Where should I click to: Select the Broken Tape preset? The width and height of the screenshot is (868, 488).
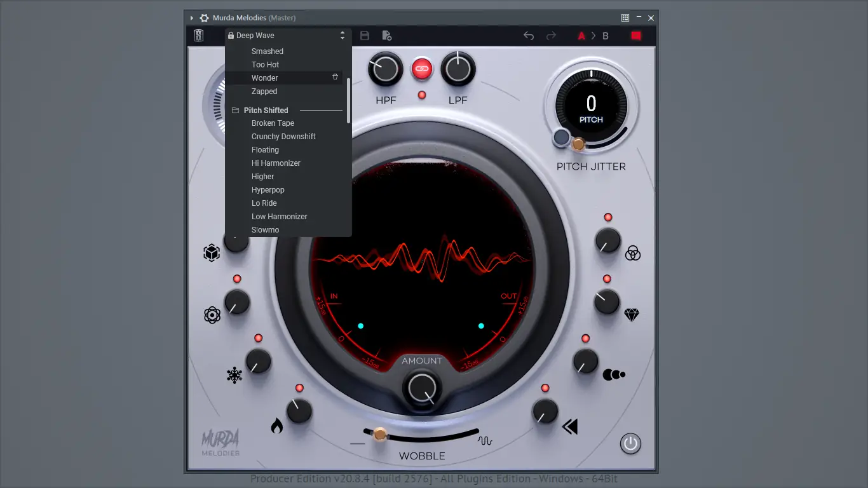[x=273, y=123]
